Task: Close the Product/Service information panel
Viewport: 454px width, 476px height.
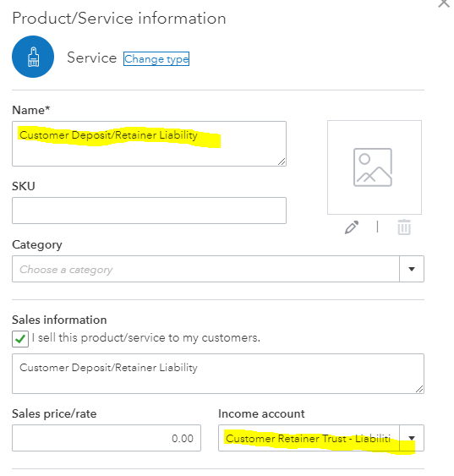Action: click(444, 3)
